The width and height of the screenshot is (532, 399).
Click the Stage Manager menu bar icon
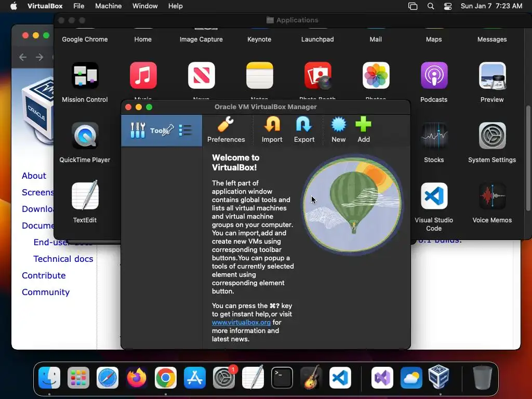413,6
